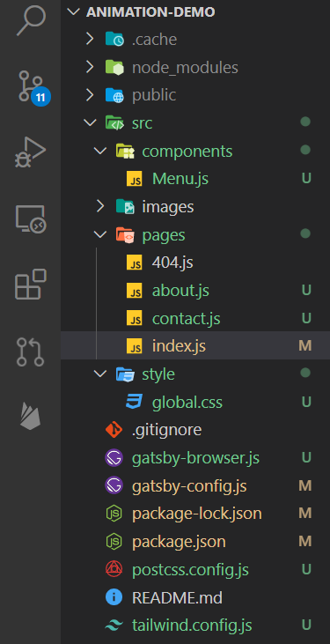Open the Run and Debug view
330x644 pixels.
(x=31, y=152)
